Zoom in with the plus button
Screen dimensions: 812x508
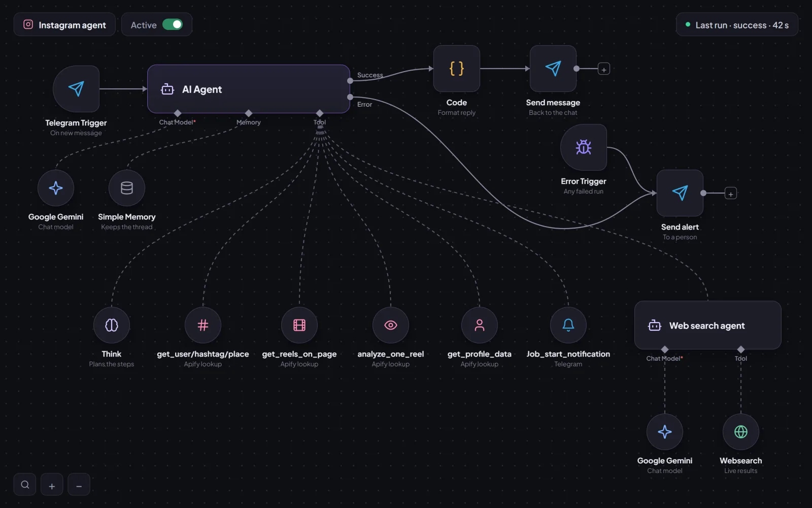[x=52, y=485]
